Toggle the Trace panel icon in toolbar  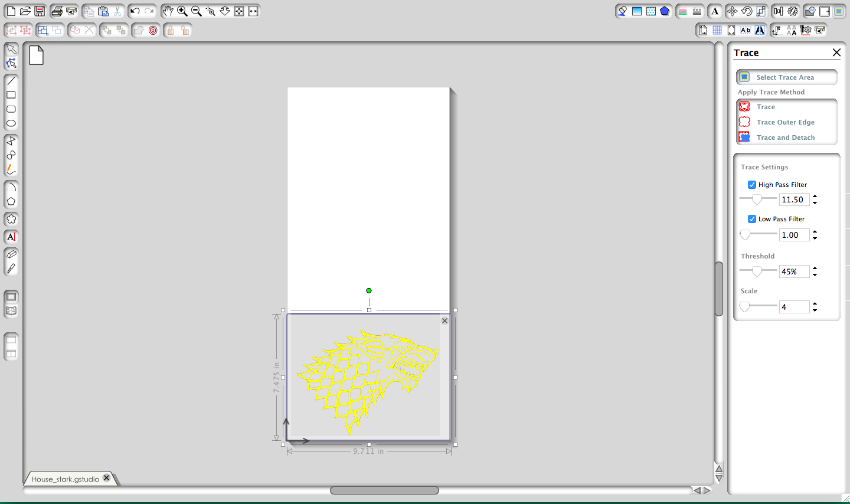click(x=839, y=11)
